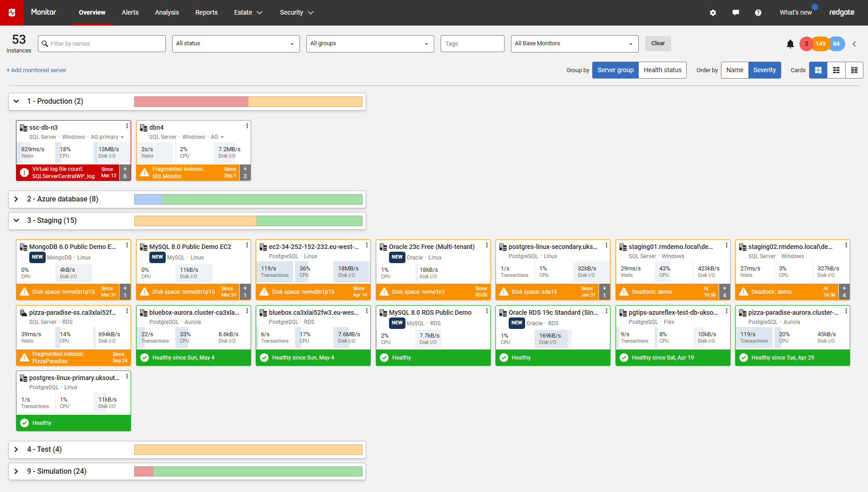Expand the 2 - Azure database group

pyautogui.click(x=16, y=199)
